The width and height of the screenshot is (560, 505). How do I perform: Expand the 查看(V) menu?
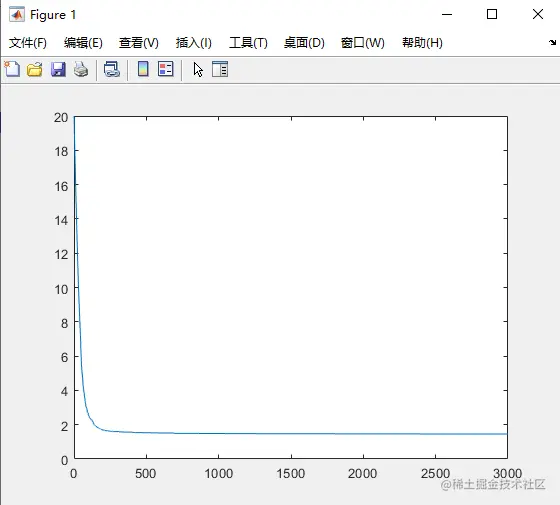(139, 43)
